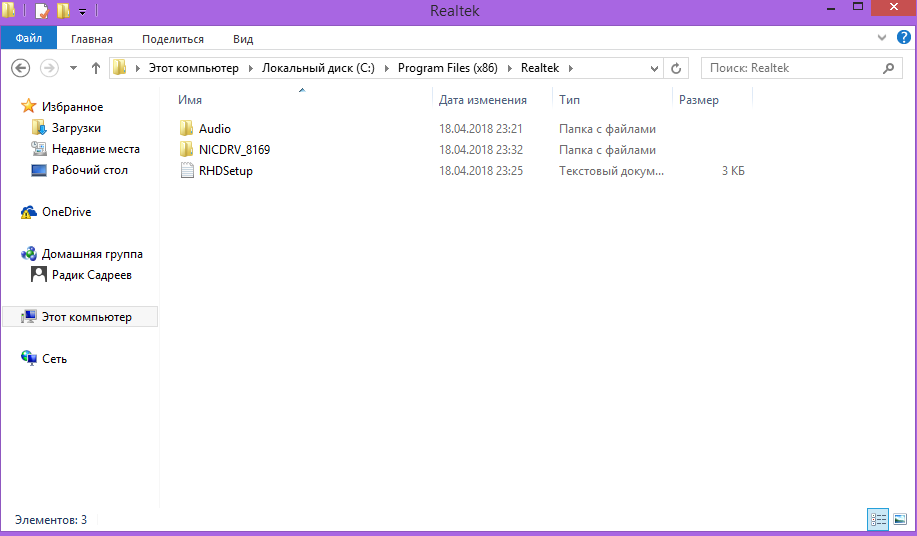Switch to large icons view layout
917x536 pixels.
[x=900, y=519]
